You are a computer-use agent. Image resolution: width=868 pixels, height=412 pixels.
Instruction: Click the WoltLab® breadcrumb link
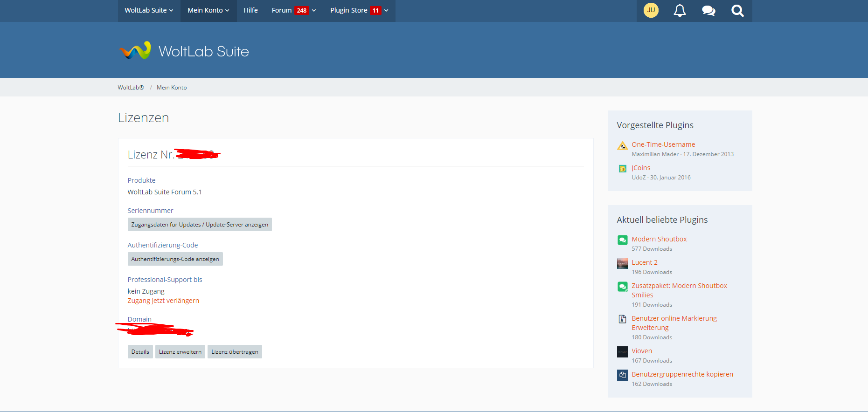pyautogui.click(x=131, y=88)
